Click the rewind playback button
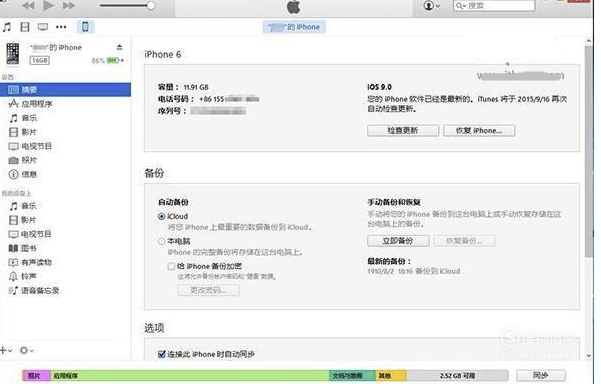 click(x=28, y=5)
